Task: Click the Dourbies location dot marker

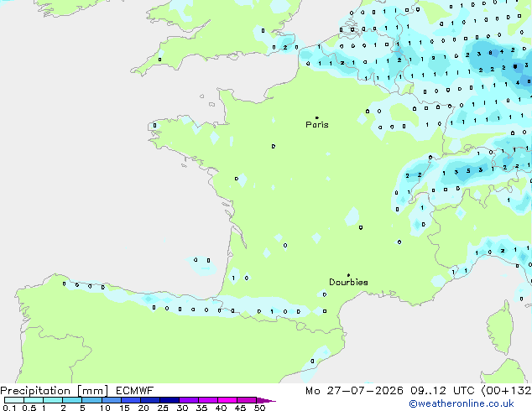Action: [x=348, y=275]
